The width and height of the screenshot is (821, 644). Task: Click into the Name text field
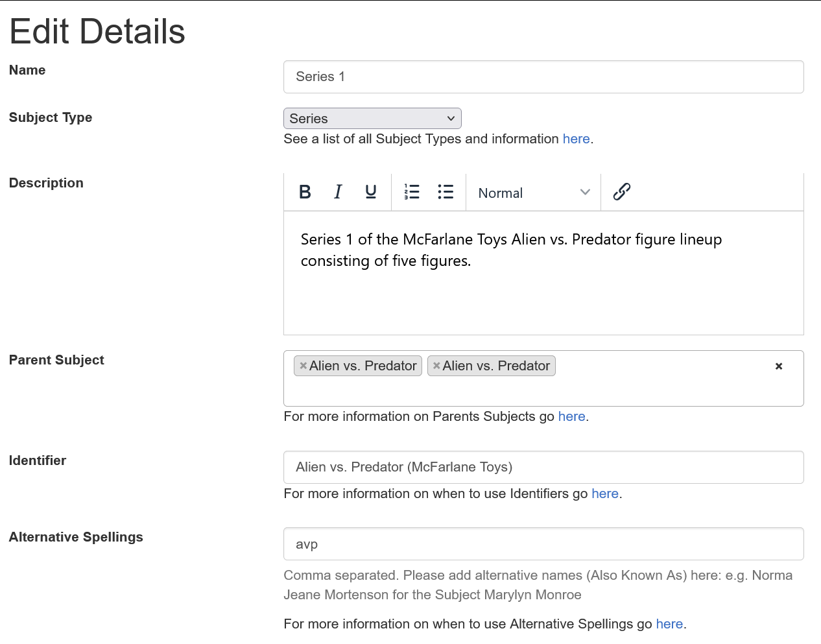[x=543, y=77]
